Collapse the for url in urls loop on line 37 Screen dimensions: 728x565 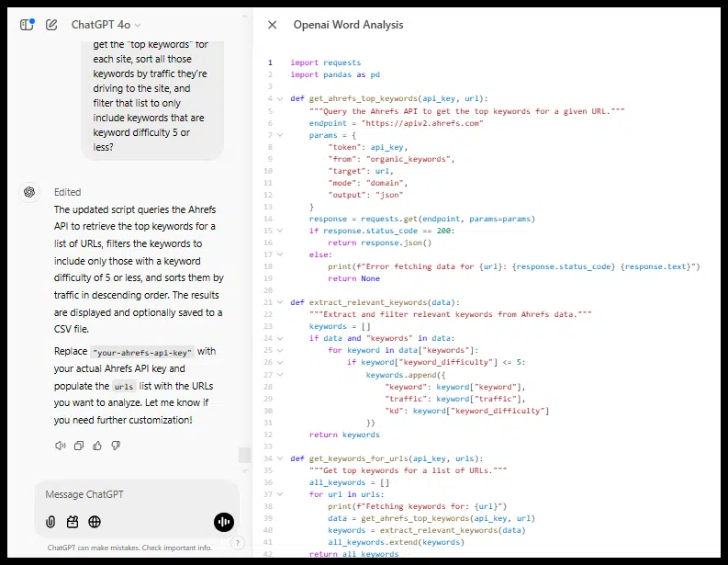point(280,494)
